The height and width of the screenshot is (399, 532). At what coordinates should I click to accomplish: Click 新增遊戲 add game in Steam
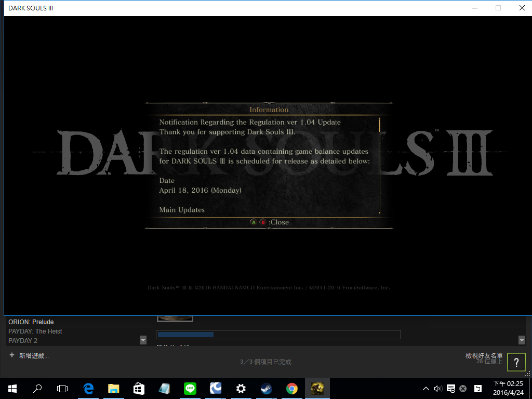coord(34,355)
